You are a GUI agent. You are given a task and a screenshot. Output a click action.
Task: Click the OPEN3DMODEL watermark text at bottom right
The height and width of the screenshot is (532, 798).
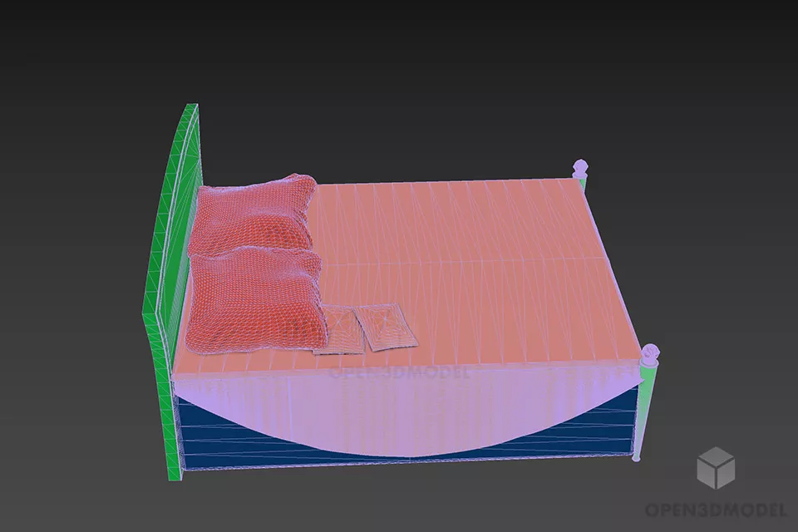[715, 509]
